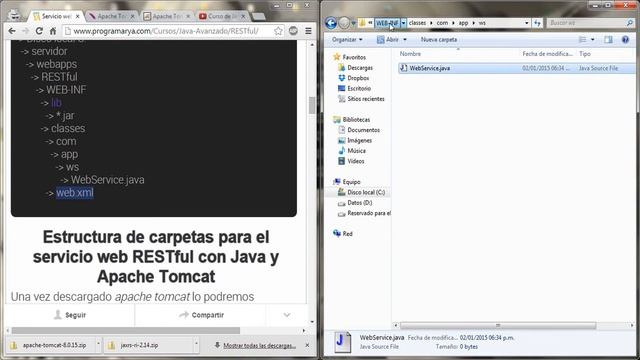Click the Abrir button in Explorer
The image size is (640, 360).
tap(388, 40)
